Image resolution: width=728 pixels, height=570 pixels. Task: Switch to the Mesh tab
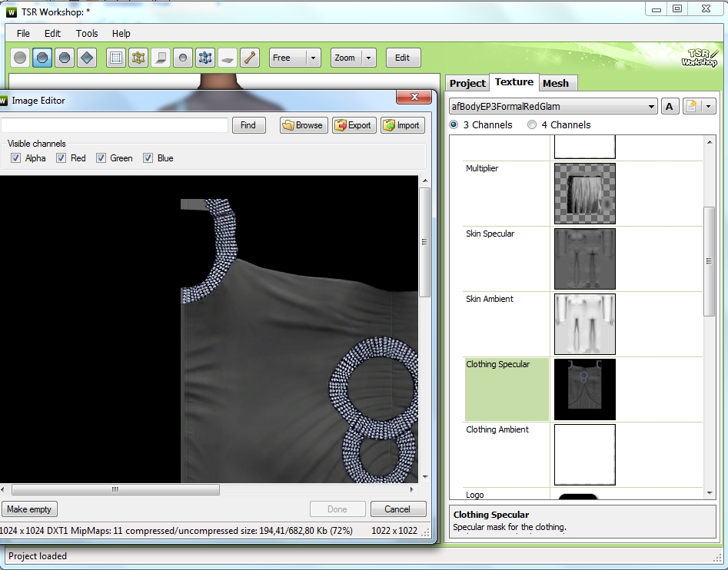[x=556, y=84]
